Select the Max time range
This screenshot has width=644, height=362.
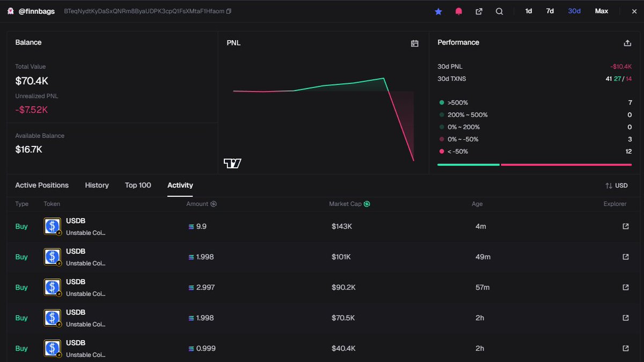[602, 11]
